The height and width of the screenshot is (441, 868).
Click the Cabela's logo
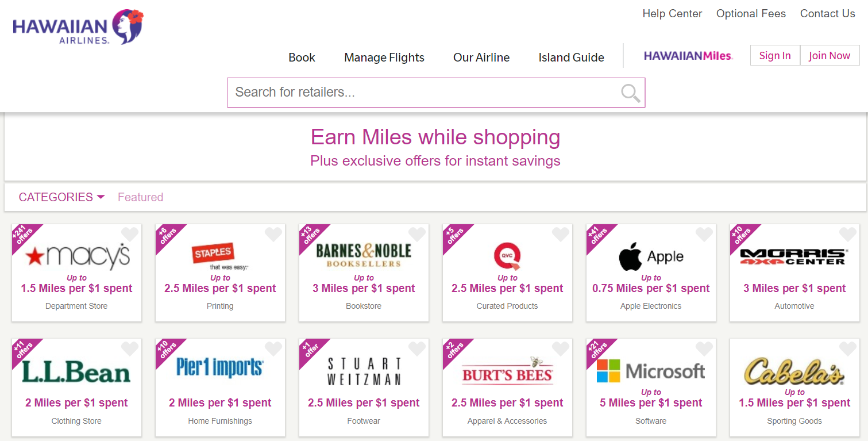(794, 371)
